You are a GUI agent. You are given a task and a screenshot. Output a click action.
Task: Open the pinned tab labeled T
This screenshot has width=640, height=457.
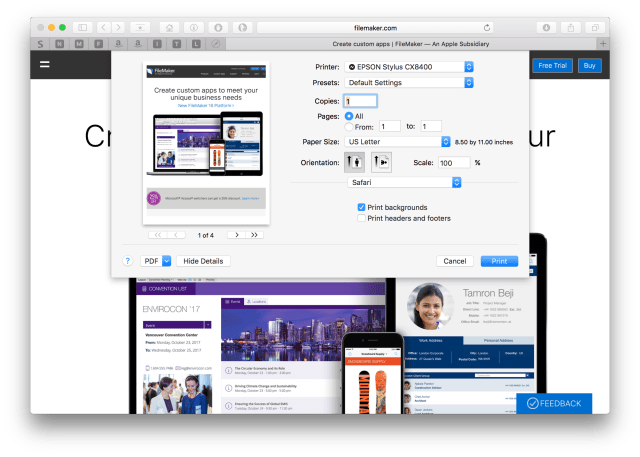177,44
